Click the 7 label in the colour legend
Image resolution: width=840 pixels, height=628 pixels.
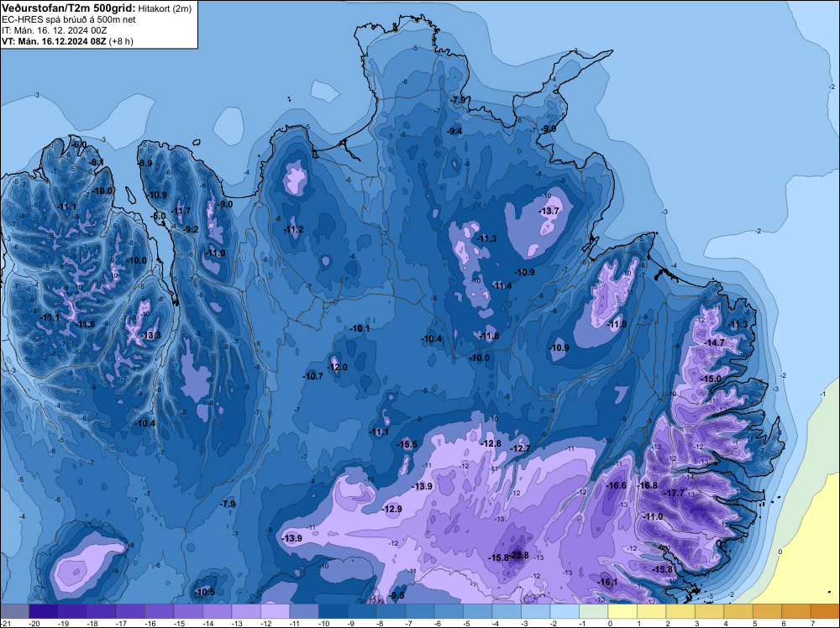coord(812,623)
